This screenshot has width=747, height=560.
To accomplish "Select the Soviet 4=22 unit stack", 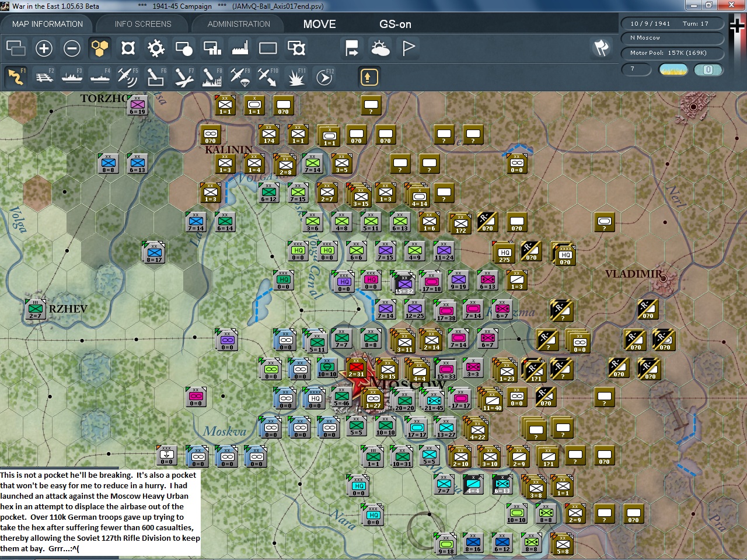I will pos(477,430).
